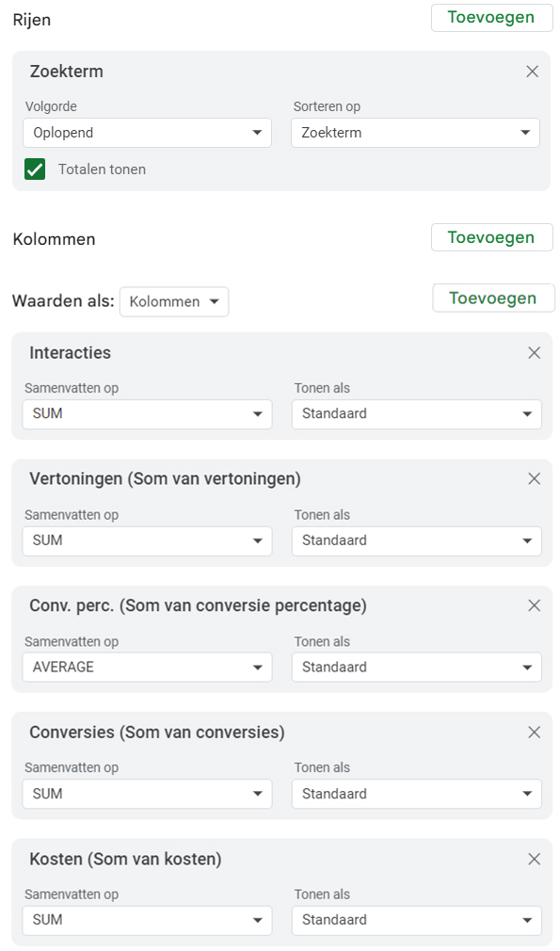This screenshot has height=951, width=560.
Task: Open Samenvatten op dropdown for Conversies
Action: coord(147,795)
